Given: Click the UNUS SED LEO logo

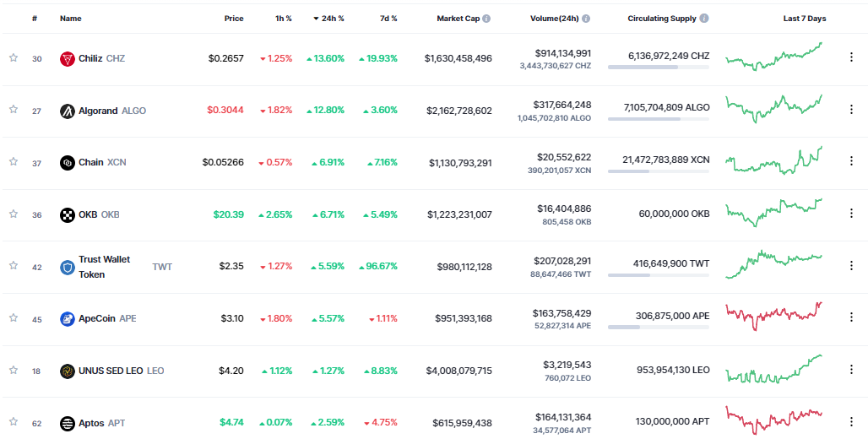Looking at the screenshot, I should (x=67, y=371).
